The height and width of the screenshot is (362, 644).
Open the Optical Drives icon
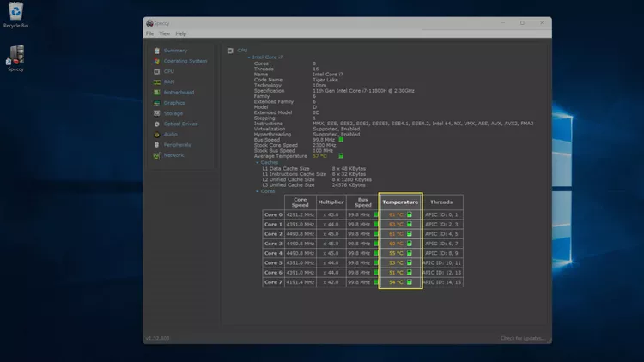(x=156, y=124)
